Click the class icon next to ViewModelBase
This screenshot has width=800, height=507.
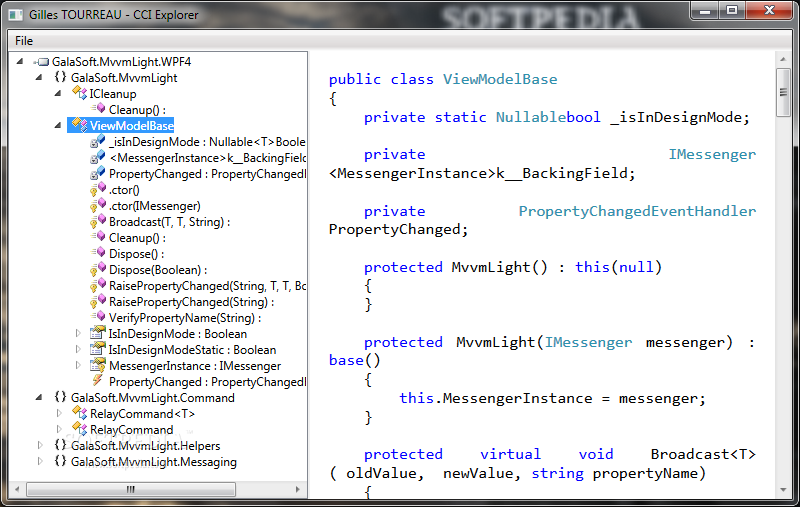click(x=80, y=125)
